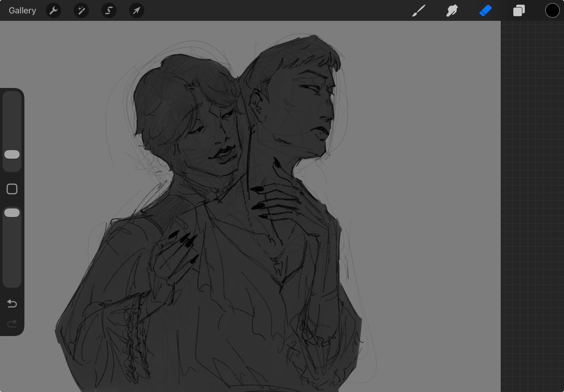Open the Actions wrench menu

pyautogui.click(x=53, y=10)
